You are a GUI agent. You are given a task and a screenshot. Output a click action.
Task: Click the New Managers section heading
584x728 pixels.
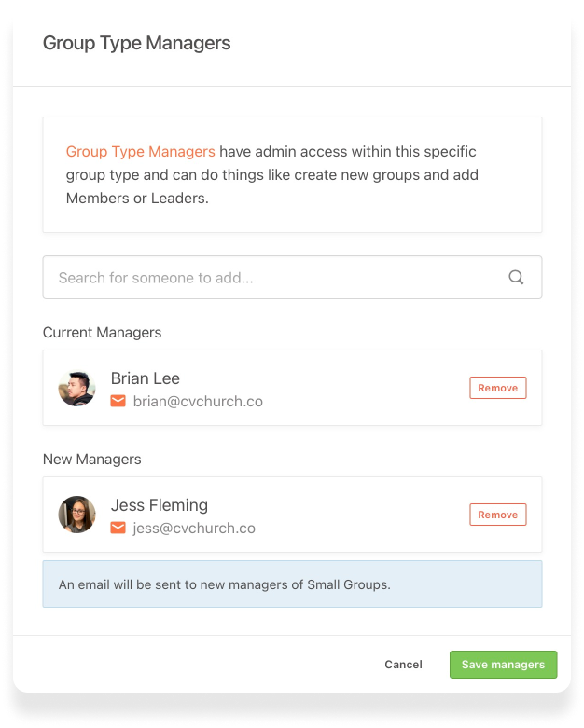point(92,460)
